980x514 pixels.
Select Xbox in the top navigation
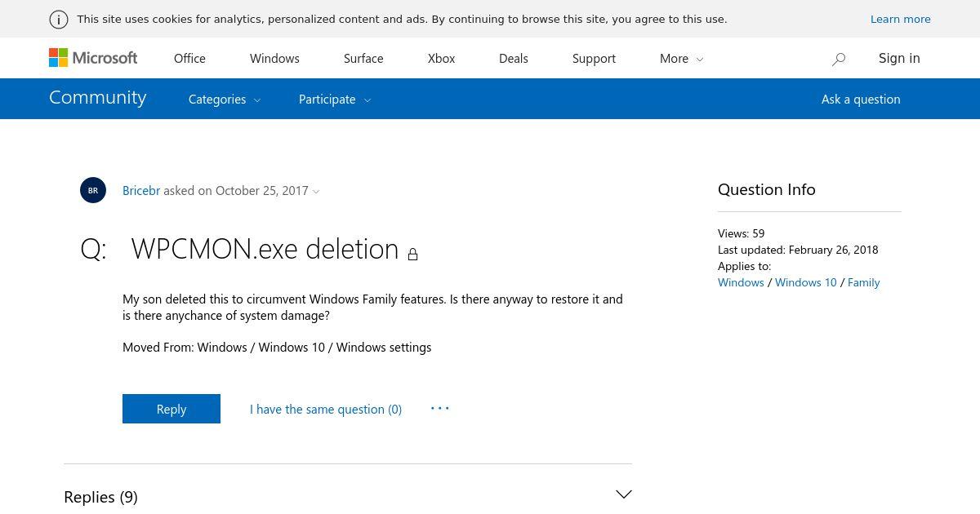(x=441, y=59)
